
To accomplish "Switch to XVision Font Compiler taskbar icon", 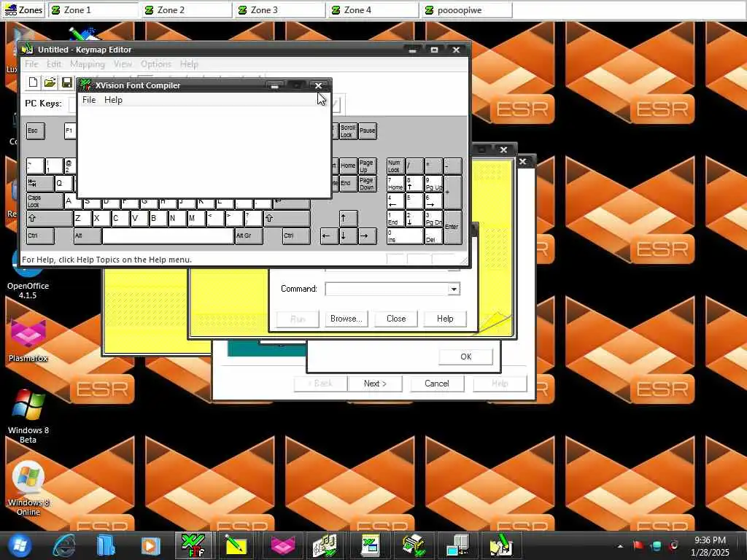I will (193, 545).
